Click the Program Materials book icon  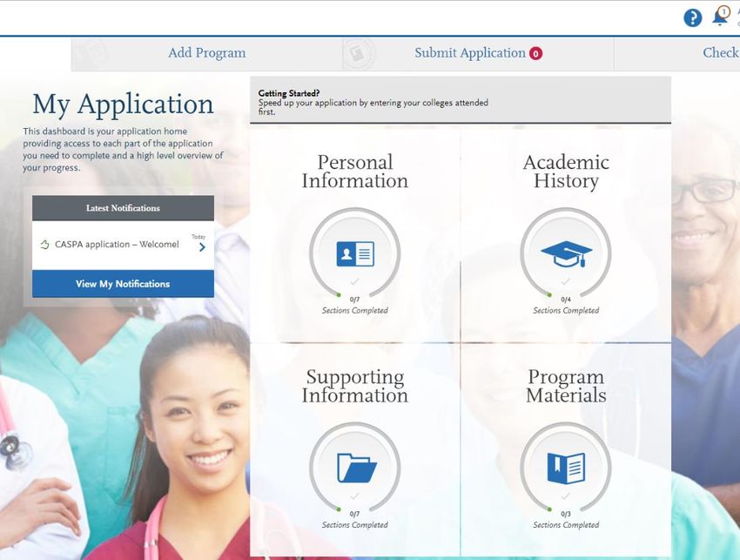point(566,468)
